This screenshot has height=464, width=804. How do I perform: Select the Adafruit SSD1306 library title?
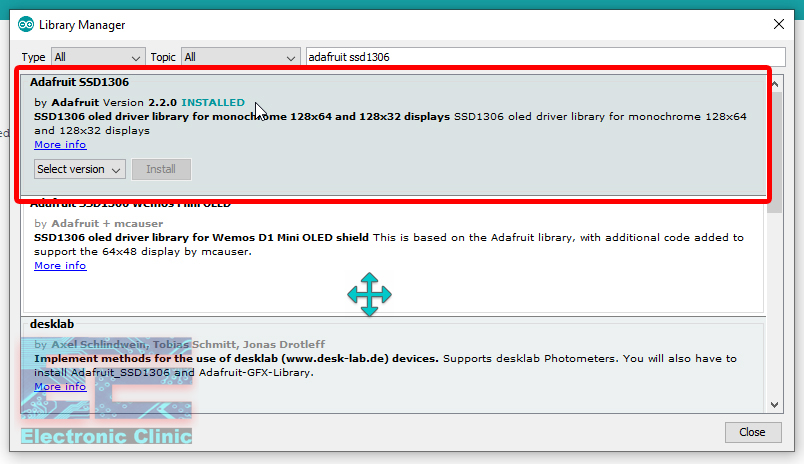point(79,82)
